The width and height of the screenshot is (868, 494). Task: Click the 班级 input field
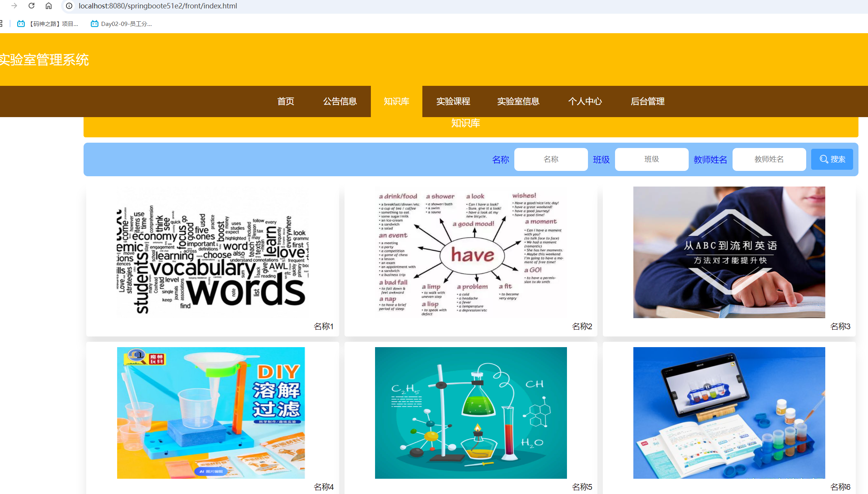651,159
